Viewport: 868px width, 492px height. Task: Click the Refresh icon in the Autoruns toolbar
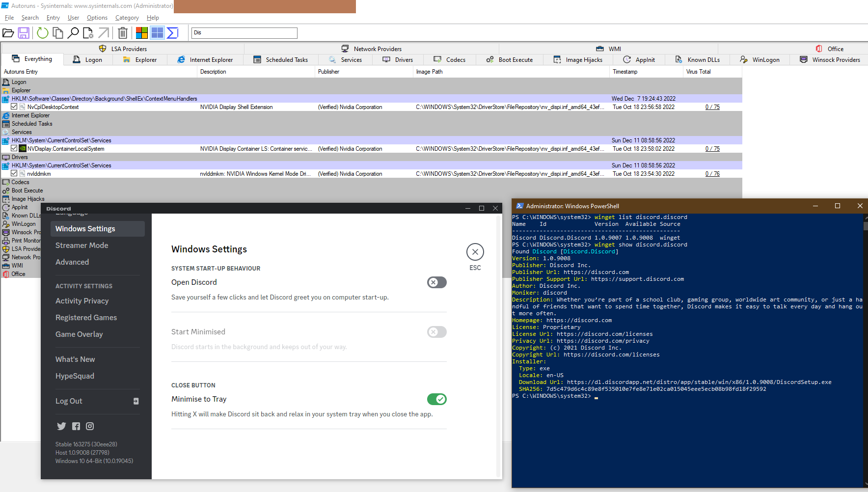tap(42, 32)
